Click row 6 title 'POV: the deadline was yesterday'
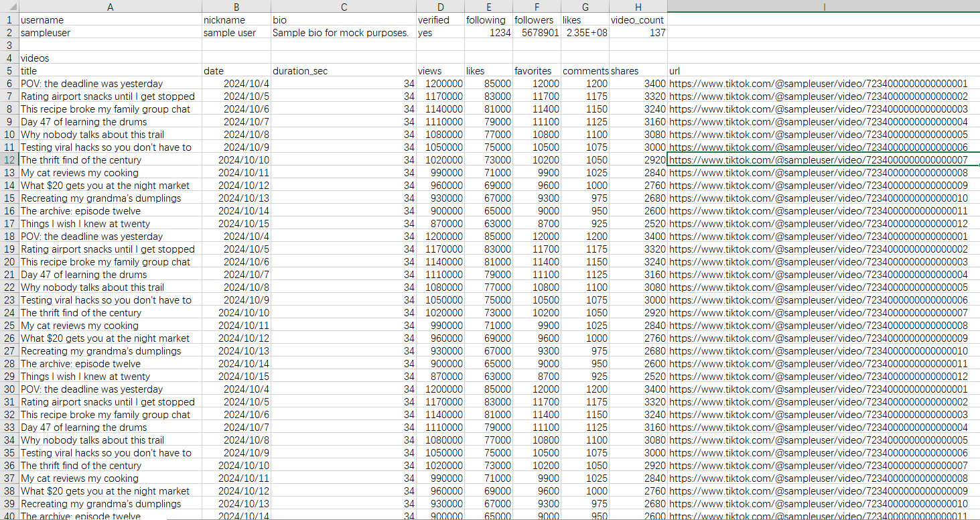The image size is (980, 520). (111, 84)
